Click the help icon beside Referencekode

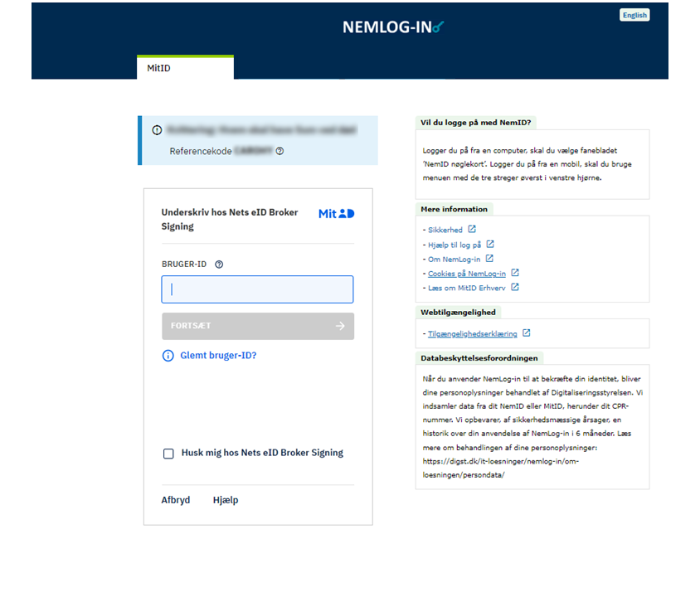point(280,151)
